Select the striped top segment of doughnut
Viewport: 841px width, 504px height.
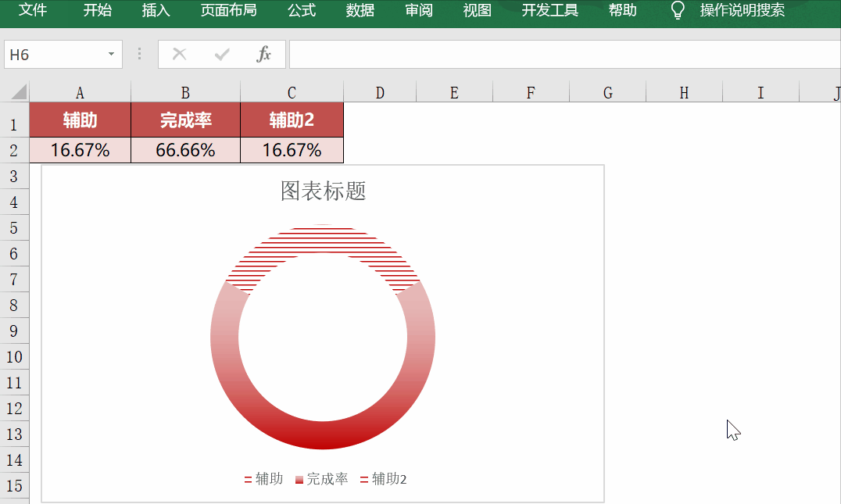click(323, 238)
